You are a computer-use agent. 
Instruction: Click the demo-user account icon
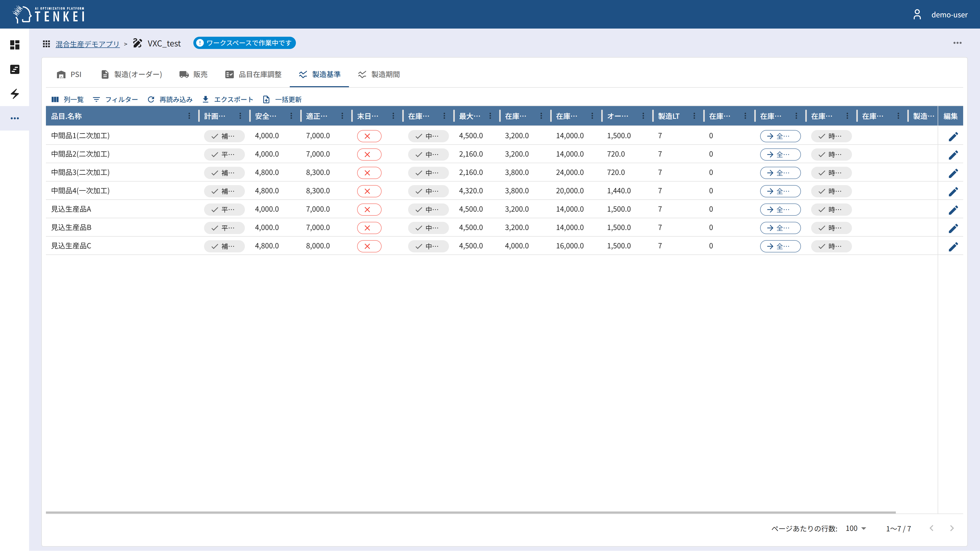point(917,15)
